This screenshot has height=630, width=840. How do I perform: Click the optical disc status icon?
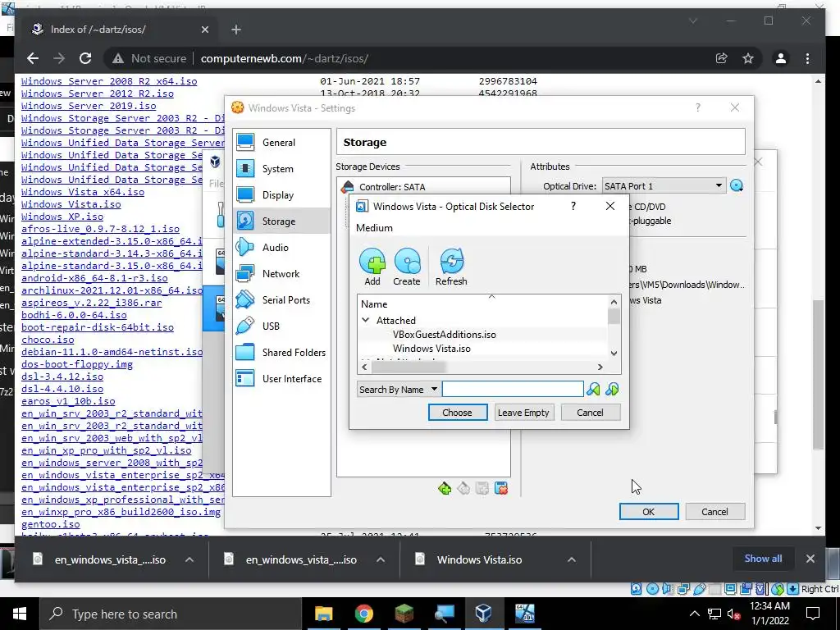pyautogui.click(x=652, y=589)
